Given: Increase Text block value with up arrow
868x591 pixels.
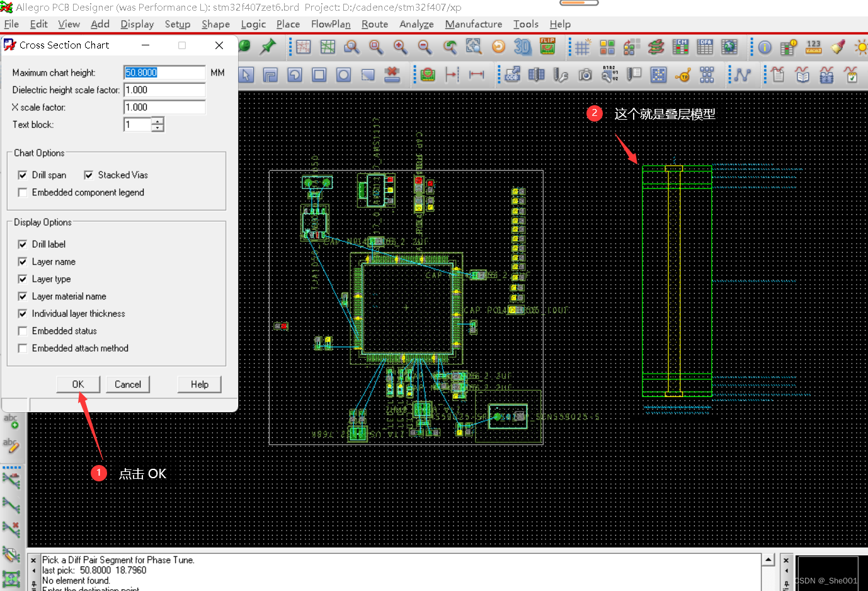Looking at the screenshot, I should [157, 121].
